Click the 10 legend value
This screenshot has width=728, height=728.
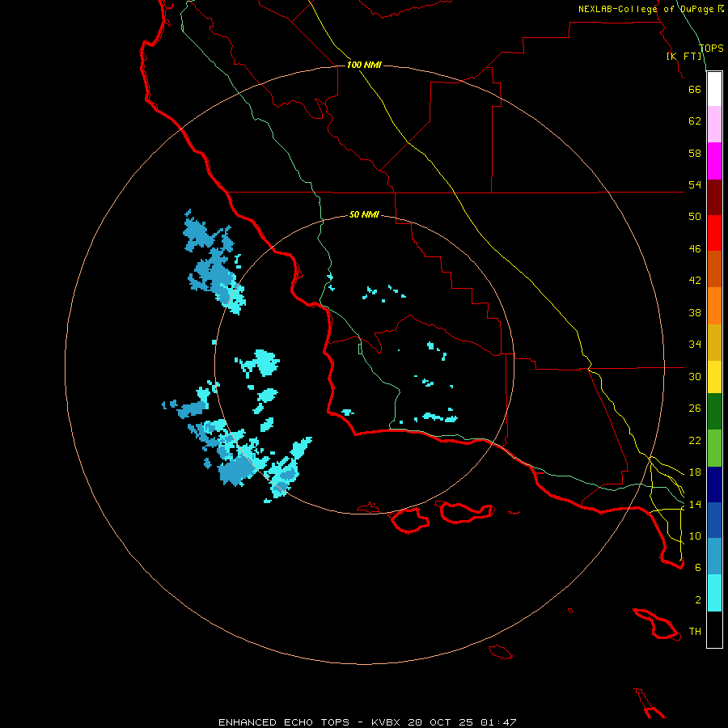695,535
